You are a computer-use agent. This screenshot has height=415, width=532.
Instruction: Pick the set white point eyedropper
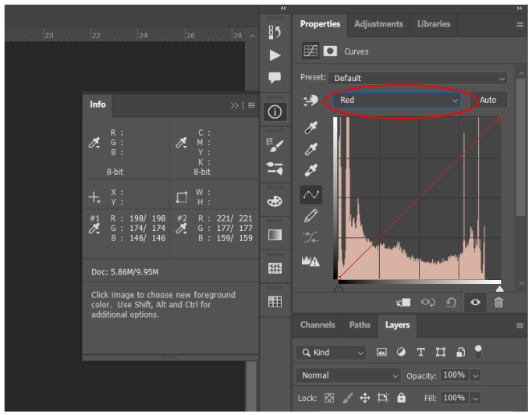click(x=310, y=170)
